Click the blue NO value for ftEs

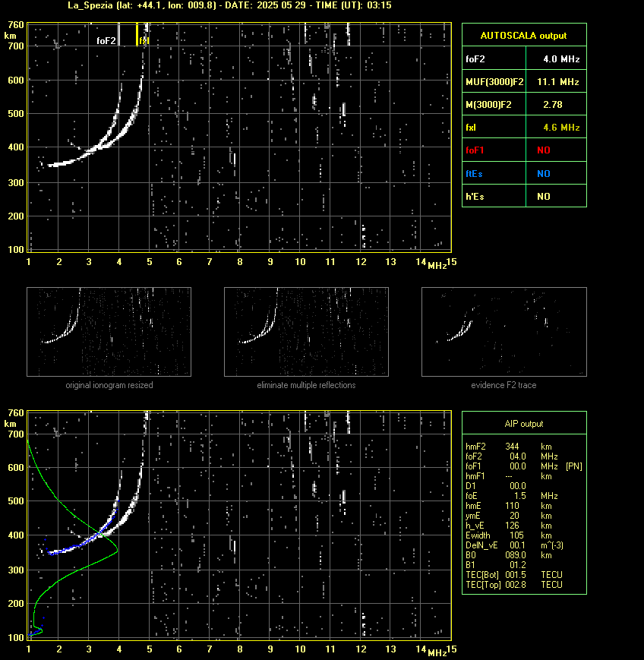pos(544,173)
